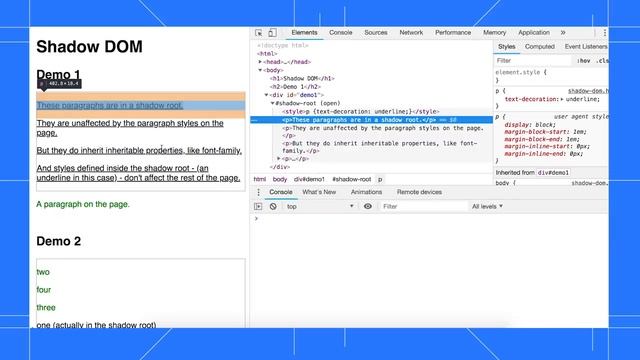
Task: Select #shadow-root in the breadcrumb bar
Action: click(x=351, y=179)
